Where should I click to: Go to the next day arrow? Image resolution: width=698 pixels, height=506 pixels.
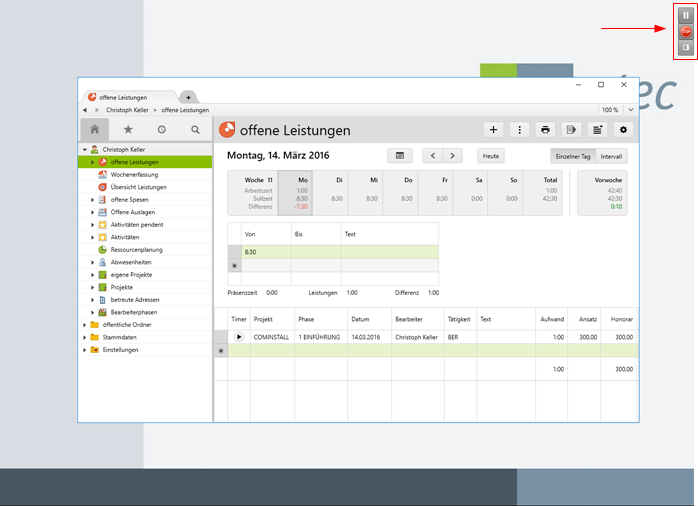[454, 156]
